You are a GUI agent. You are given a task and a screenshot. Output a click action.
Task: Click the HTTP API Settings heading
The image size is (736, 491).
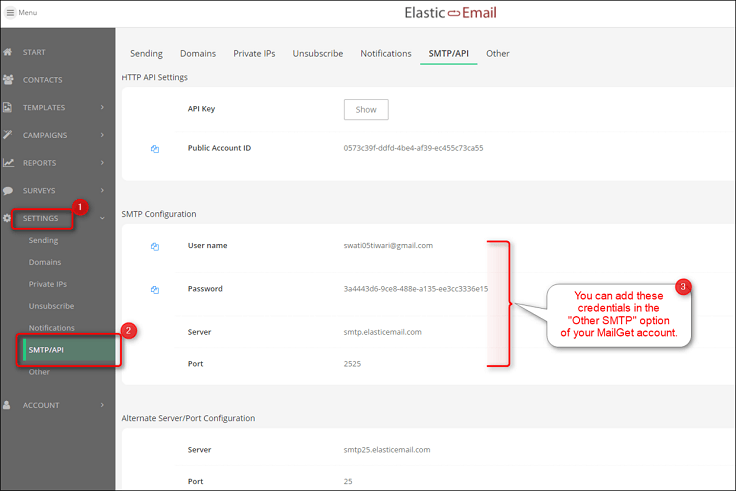(154, 77)
